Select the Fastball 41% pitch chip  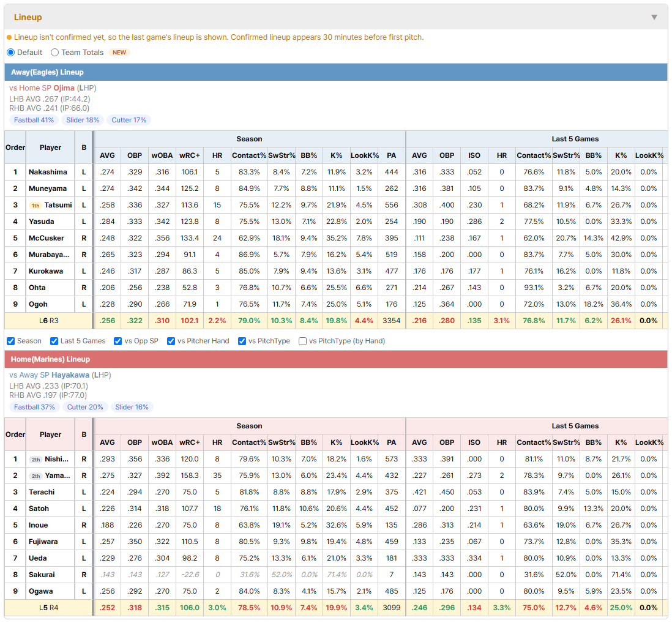pos(34,120)
